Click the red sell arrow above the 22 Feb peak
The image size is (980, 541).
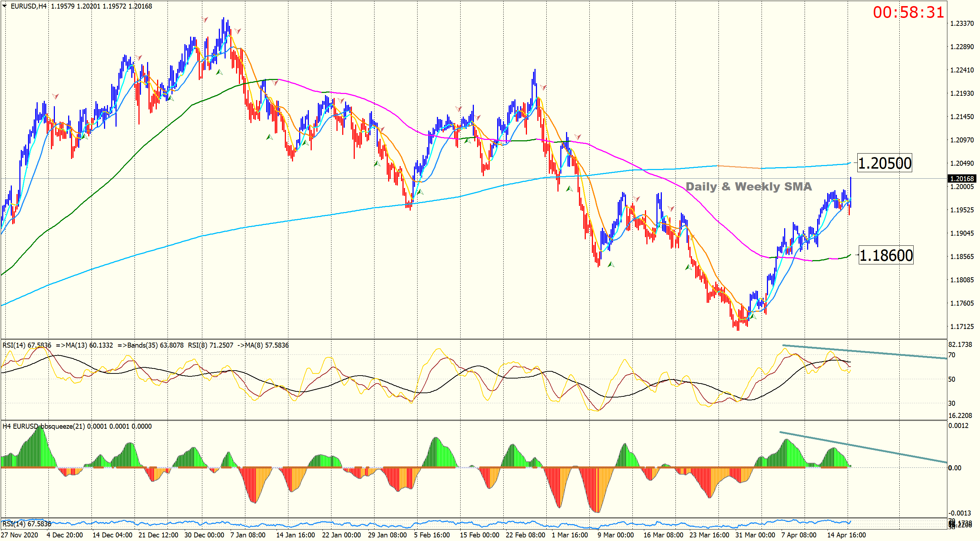(543, 88)
